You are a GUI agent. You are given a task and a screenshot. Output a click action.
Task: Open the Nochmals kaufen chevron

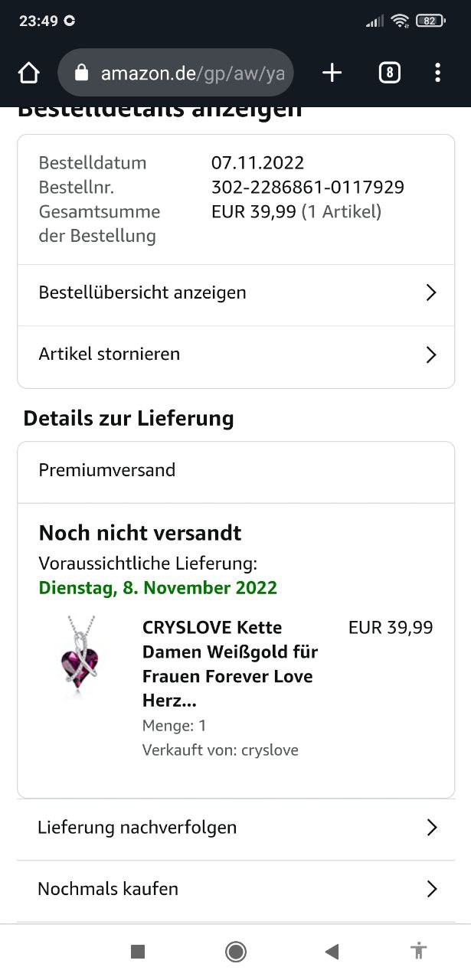(432, 889)
